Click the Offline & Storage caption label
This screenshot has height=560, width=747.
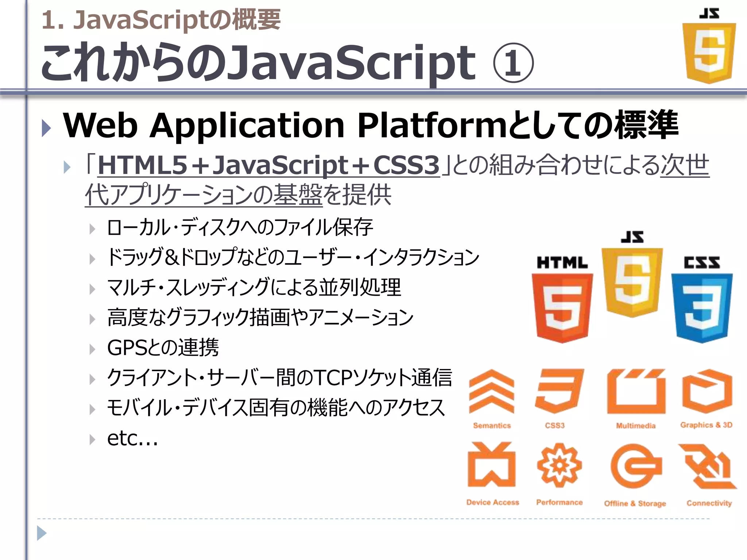tap(635, 503)
